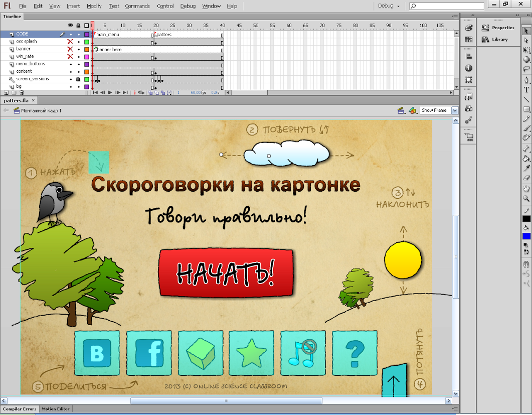
Task: Select the Deco tool
Action: (x=526, y=137)
